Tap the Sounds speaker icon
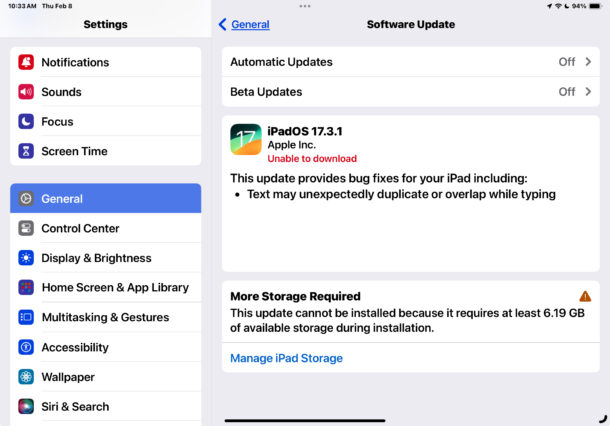 coord(26,92)
